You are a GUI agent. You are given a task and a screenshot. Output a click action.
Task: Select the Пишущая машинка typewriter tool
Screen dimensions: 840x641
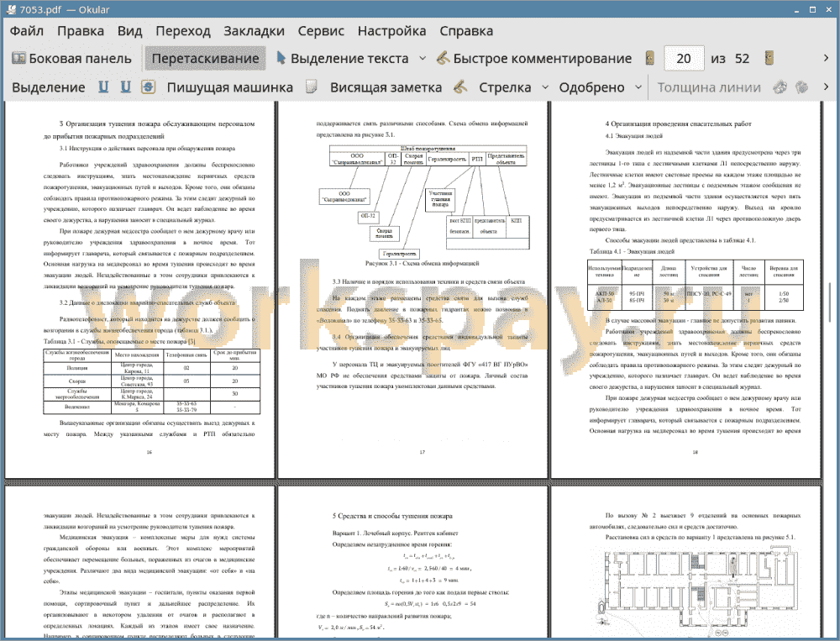(x=230, y=87)
